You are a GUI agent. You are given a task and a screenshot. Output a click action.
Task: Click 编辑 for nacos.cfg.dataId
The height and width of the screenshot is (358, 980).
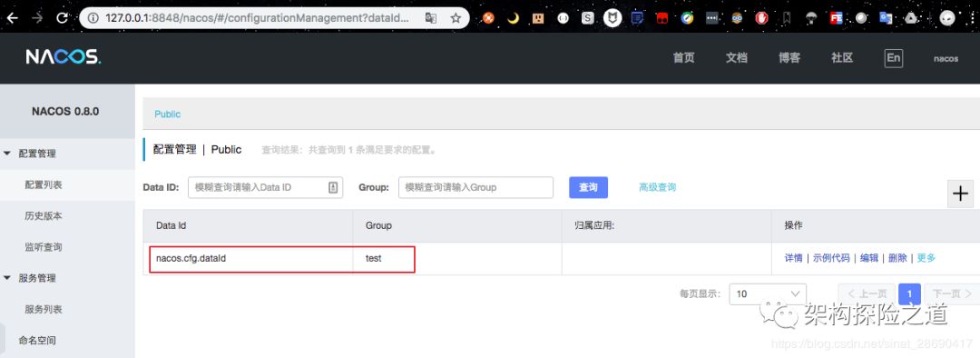tap(868, 258)
